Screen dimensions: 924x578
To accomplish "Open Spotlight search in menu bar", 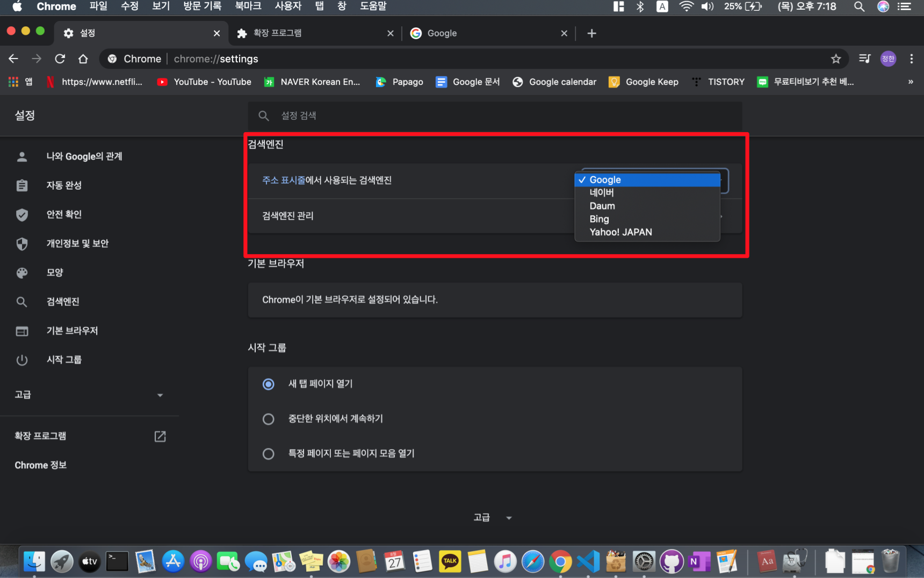I will click(x=859, y=6).
